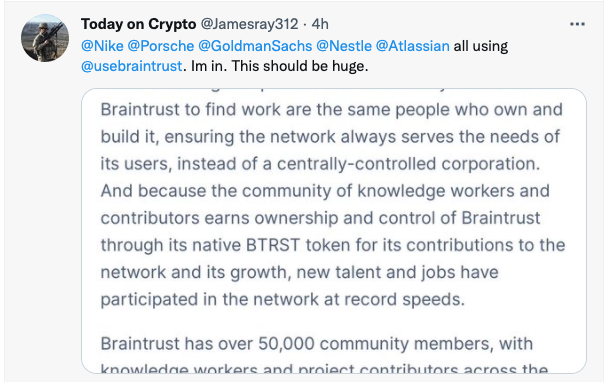Open the @usebraintrust mention
This screenshot has height=382, width=607.
click(132, 66)
